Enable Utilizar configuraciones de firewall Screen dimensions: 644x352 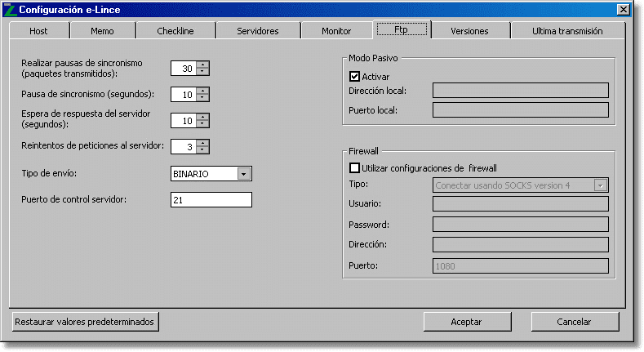[x=354, y=168]
